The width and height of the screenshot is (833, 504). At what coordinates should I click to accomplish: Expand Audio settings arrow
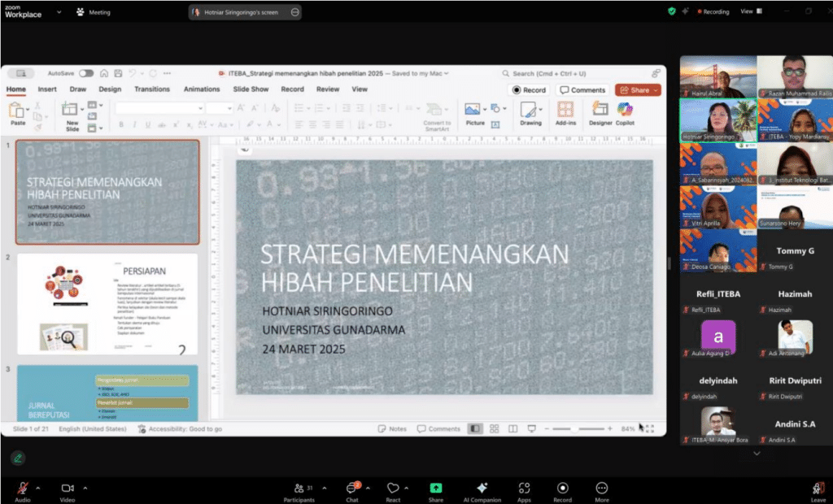pyautogui.click(x=37, y=488)
